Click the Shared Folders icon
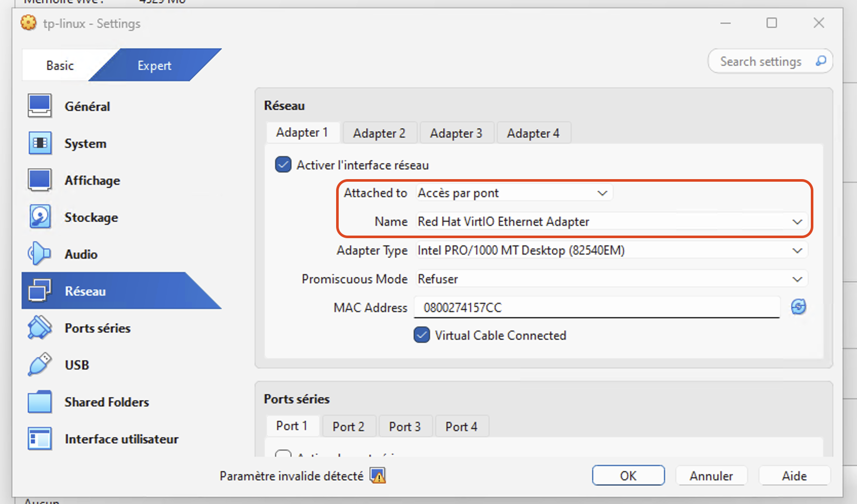 point(40,402)
